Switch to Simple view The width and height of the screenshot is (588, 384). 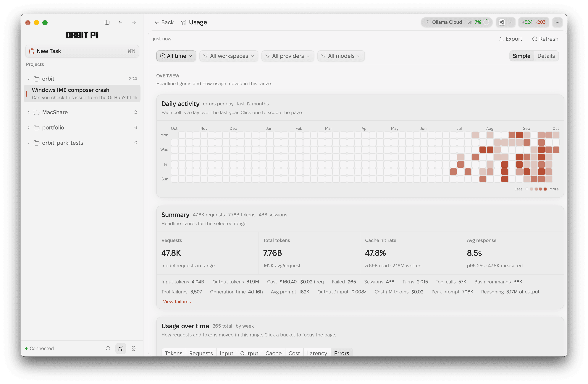521,56
